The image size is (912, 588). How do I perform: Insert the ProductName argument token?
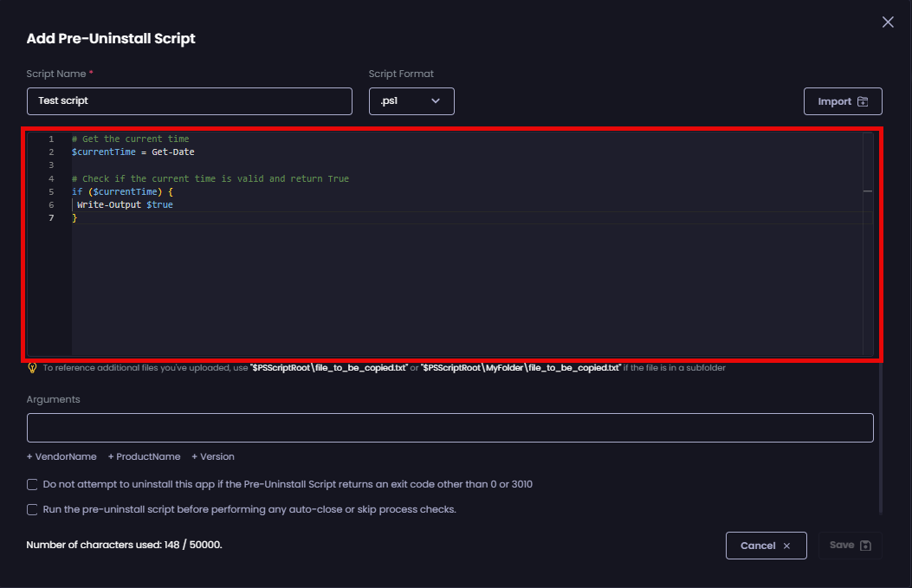tap(144, 456)
